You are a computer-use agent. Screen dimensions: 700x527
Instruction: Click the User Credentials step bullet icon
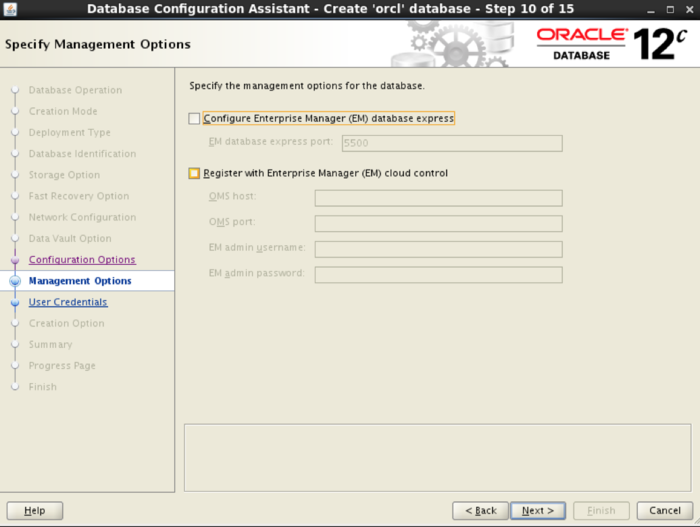point(15,302)
